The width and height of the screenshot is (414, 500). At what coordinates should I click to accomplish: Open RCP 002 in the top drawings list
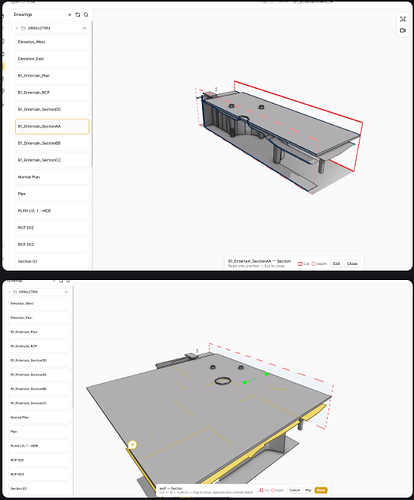(52, 228)
